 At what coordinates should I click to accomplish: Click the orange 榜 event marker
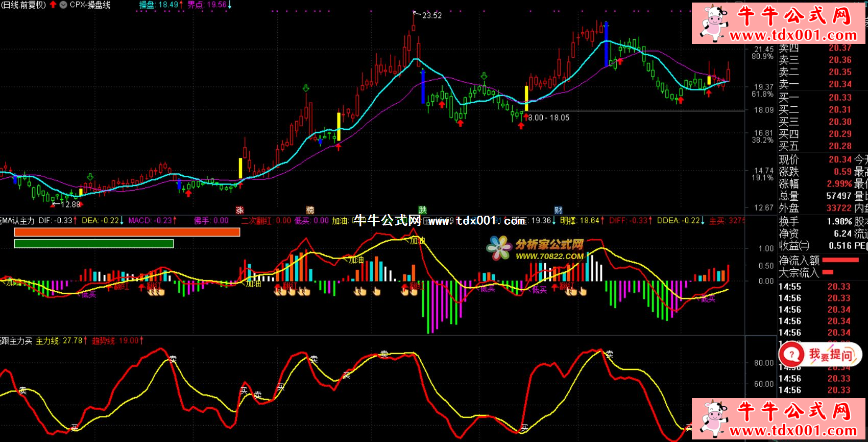click(x=310, y=210)
